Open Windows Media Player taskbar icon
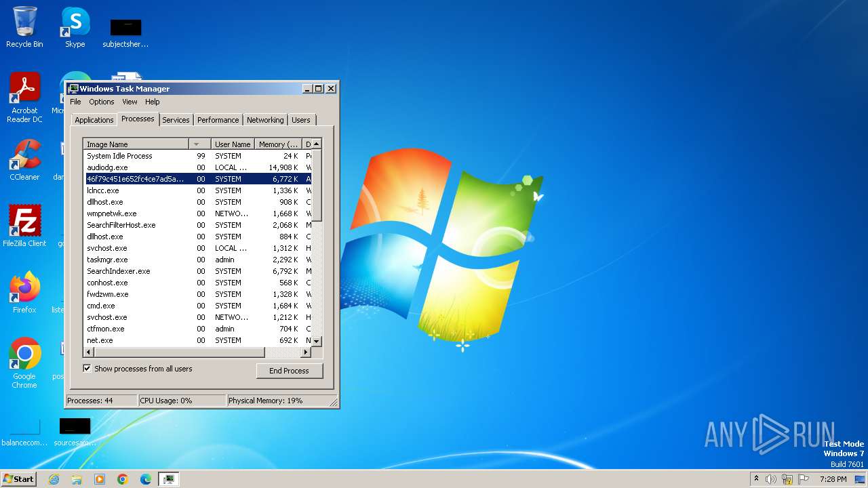The image size is (868, 488). 100,479
